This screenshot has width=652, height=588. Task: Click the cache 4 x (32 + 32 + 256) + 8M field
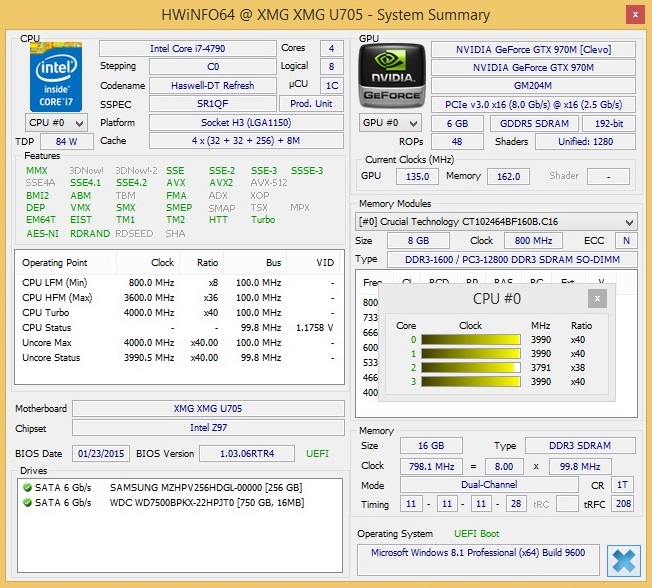click(246, 141)
